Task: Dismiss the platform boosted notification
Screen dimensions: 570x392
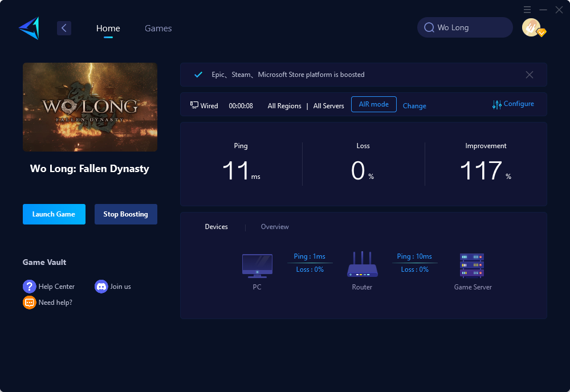Action: pyautogui.click(x=530, y=75)
